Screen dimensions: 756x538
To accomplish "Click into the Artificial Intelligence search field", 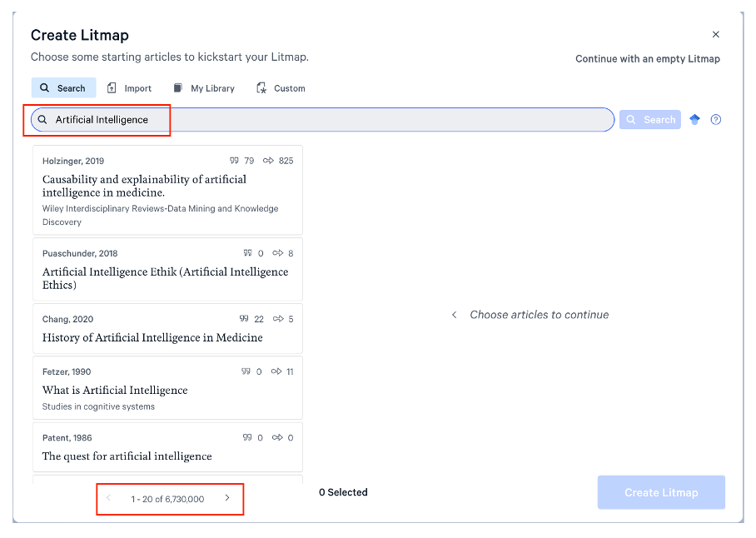I will tap(333, 120).
